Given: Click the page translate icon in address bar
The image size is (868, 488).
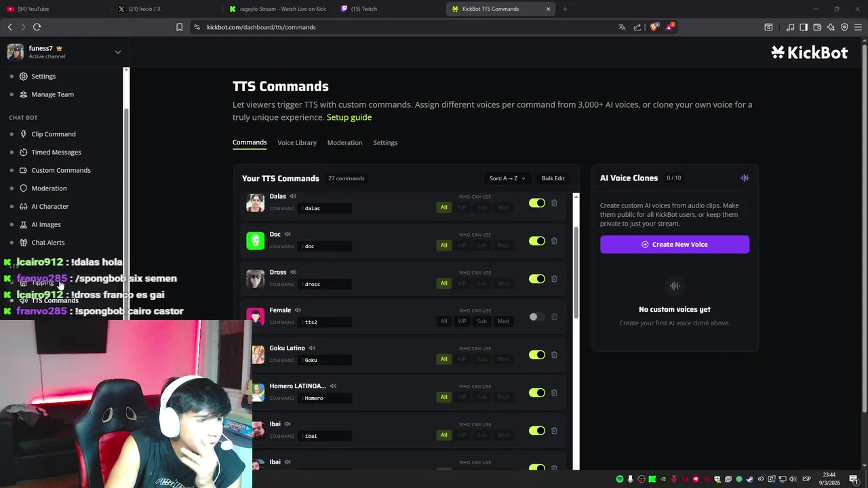Looking at the screenshot, I should pos(622,27).
